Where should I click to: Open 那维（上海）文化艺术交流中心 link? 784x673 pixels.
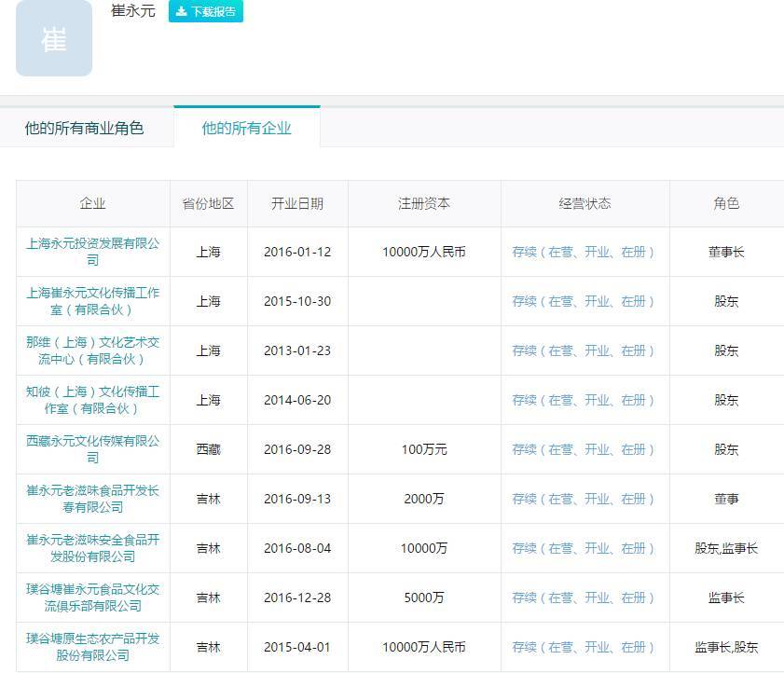(92, 350)
